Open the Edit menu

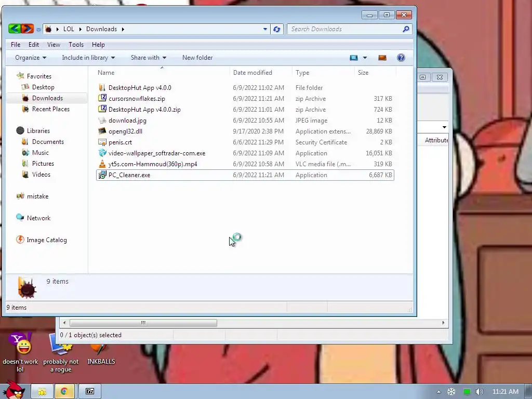coord(34,45)
